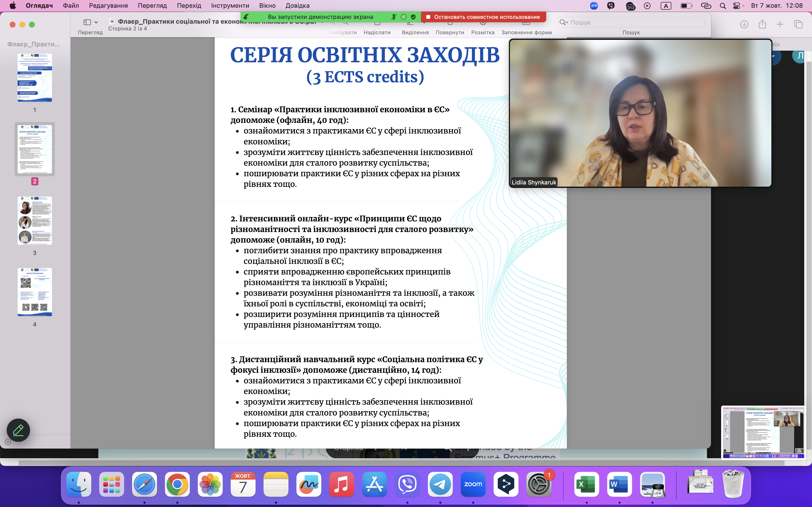Toggle the microphone mute icon in the sharing bar
812x507 pixels.
click(x=394, y=17)
